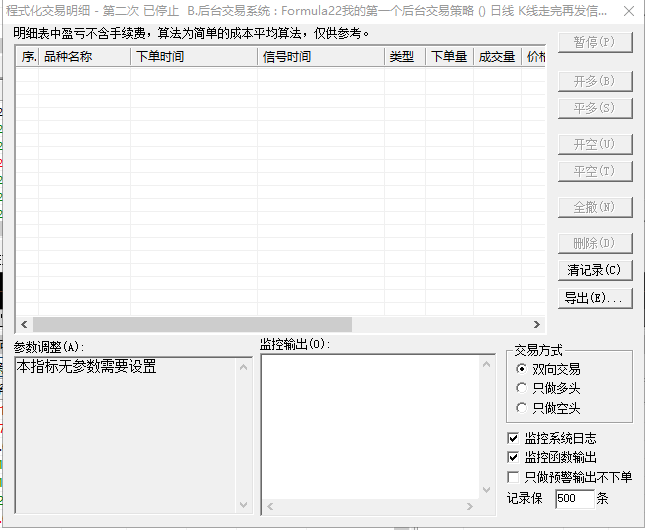Click down arrow in 监控输出 scrollbar

[487, 490]
